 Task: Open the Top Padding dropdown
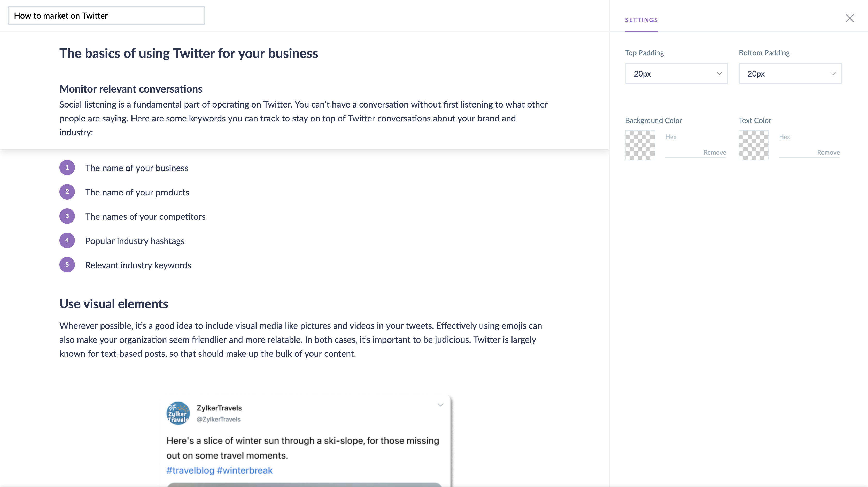tap(676, 73)
